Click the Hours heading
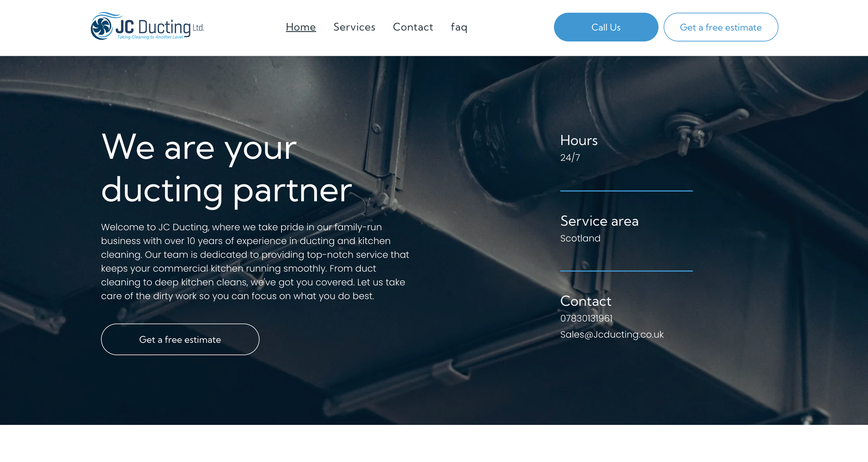 579,141
